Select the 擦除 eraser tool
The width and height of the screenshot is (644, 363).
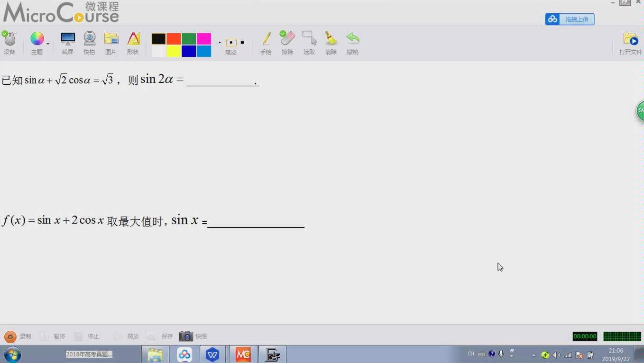[x=287, y=38]
